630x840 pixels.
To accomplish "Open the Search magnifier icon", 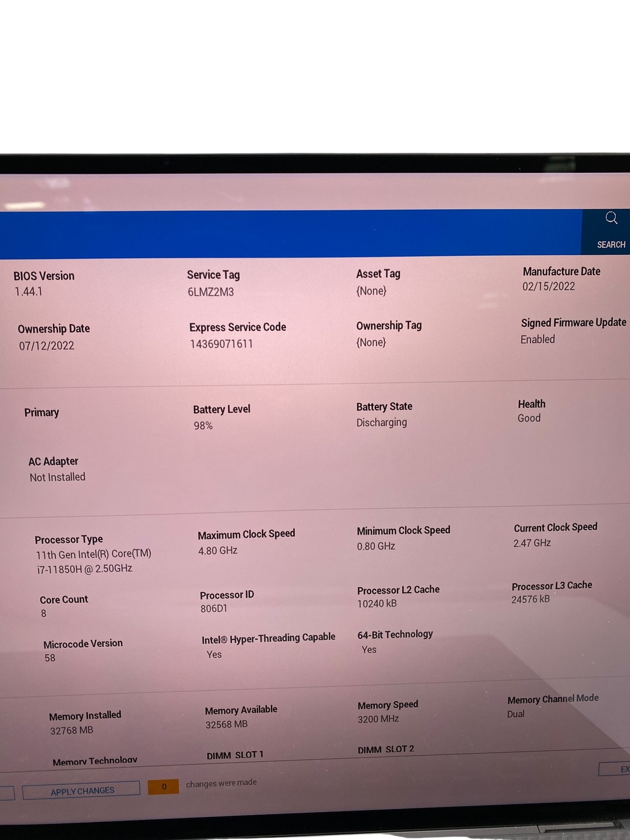I will (611, 218).
